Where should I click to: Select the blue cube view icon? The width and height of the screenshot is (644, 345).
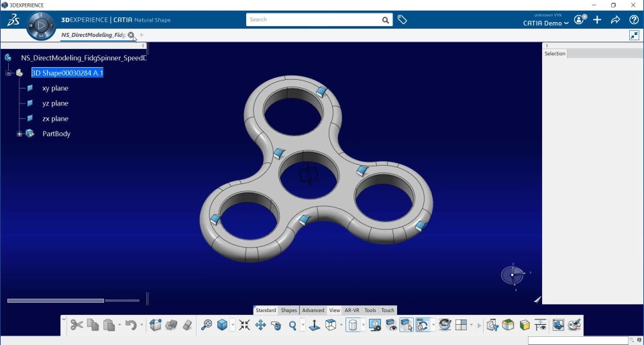222,326
